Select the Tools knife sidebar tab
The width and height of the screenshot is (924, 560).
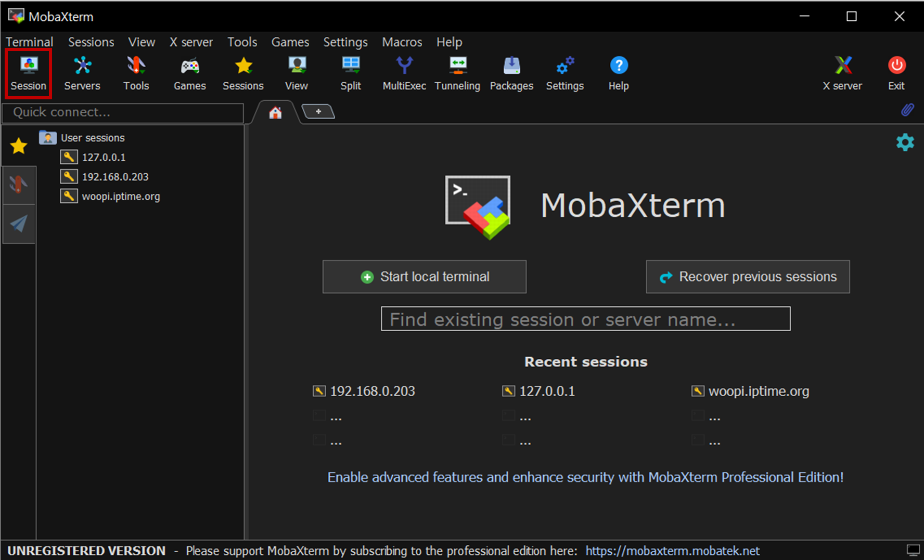(19, 185)
